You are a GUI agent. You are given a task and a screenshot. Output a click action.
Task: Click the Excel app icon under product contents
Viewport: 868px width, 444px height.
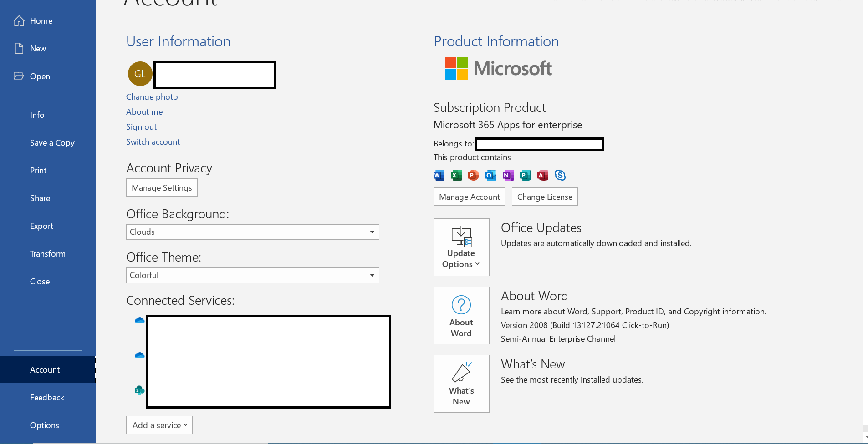tap(456, 175)
